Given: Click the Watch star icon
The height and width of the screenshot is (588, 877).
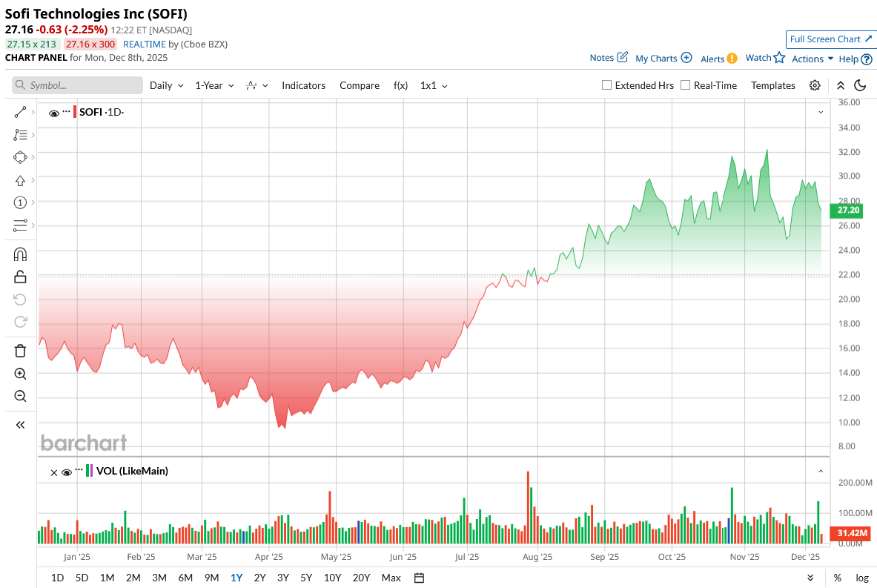Looking at the screenshot, I should [x=779, y=57].
